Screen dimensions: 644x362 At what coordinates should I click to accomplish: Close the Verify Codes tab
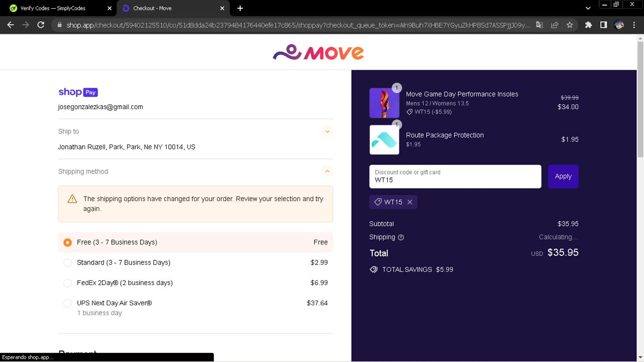coord(109,8)
